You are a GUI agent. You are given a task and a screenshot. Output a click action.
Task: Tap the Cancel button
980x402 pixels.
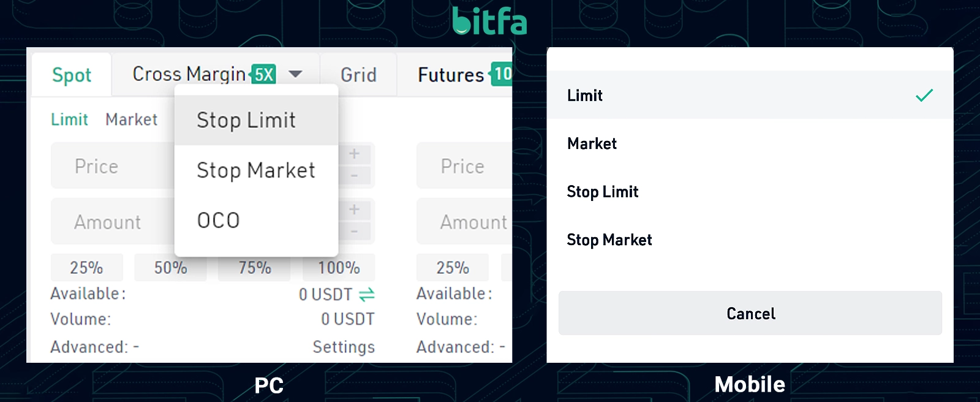pos(750,313)
